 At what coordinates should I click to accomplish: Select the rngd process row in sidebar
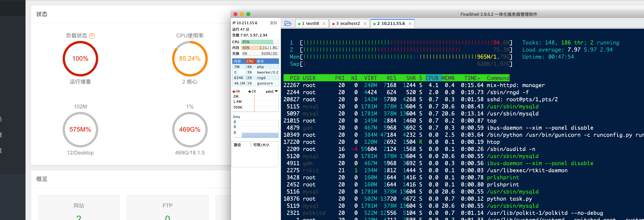point(255,78)
